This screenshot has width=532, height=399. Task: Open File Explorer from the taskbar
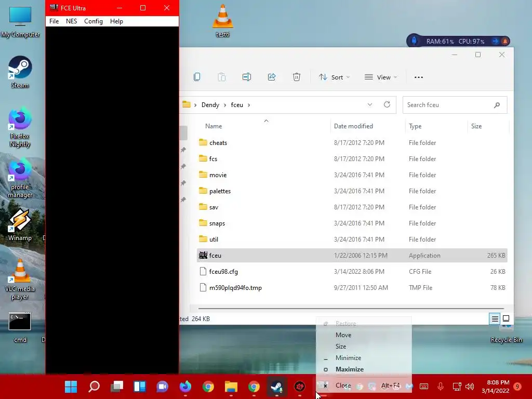coord(231,387)
